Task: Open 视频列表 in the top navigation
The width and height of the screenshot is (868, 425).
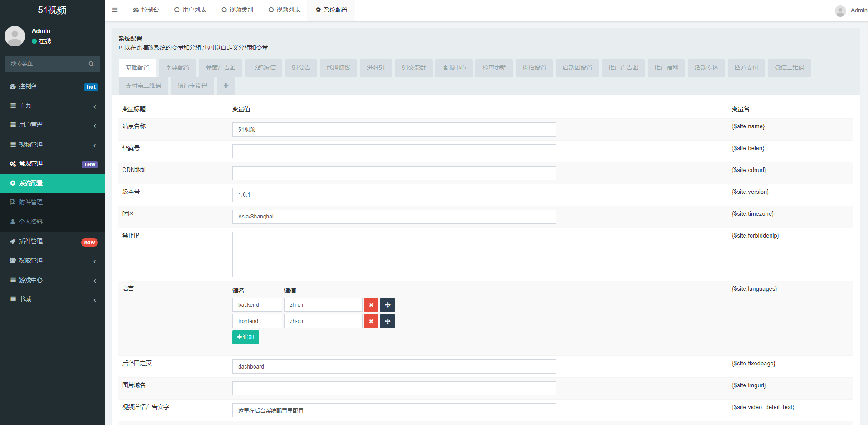Action: 284,9
